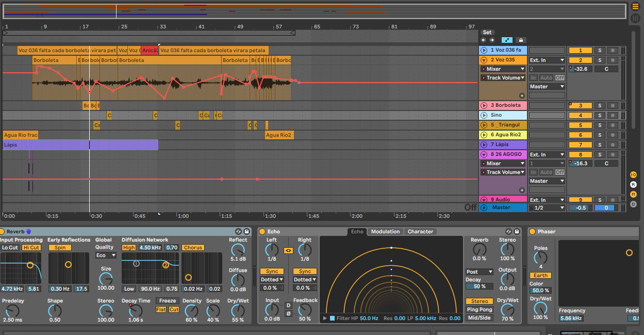644x335 pixels.
Task: Click the Set previous locator arrow
Action: click(484, 40)
